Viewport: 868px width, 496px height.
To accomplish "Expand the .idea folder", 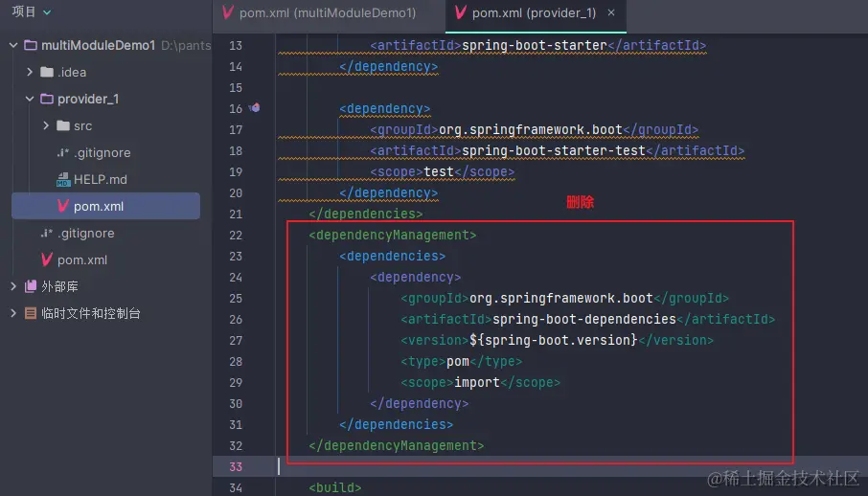I will (x=30, y=72).
